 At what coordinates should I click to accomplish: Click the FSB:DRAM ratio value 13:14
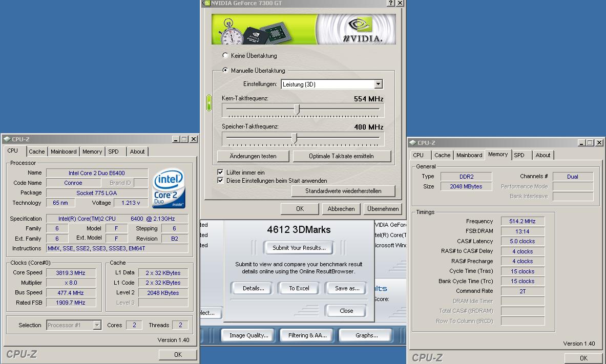[x=523, y=231]
